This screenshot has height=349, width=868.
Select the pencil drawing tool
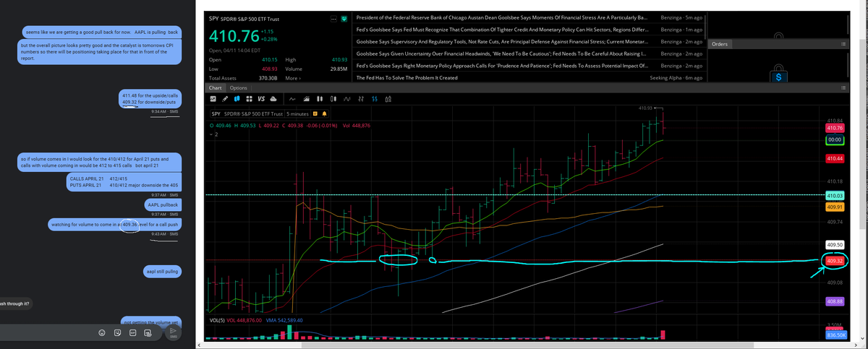point(225,99)
